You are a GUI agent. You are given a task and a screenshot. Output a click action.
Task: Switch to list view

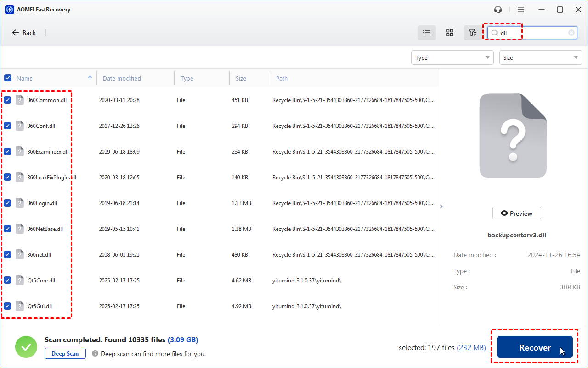(427, 33)
